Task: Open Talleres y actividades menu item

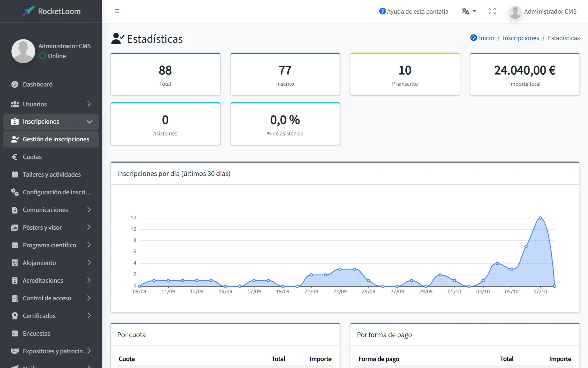Action: (51, 174)
